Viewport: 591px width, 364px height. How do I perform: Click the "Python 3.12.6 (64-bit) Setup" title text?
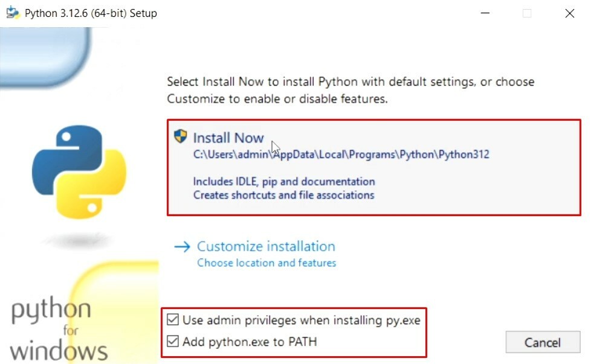[x=91, y=13]
